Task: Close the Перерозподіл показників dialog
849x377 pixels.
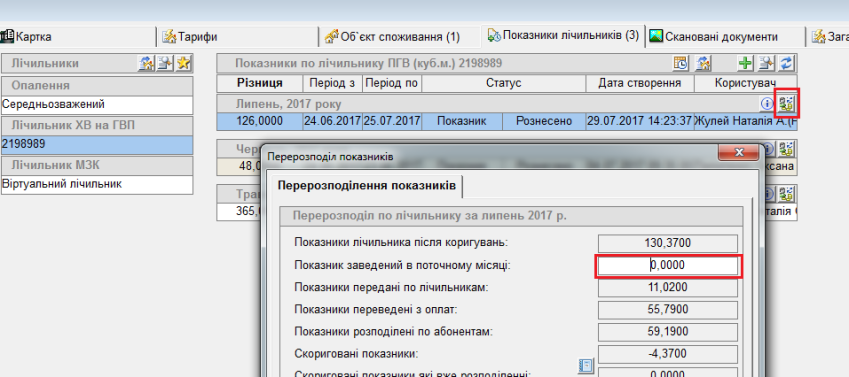Action: point(738,153)
